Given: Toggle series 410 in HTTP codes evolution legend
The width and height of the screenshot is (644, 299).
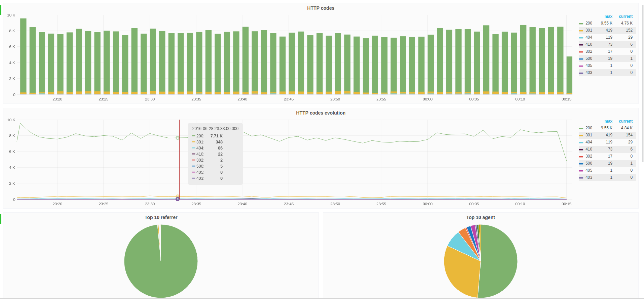Looking at the screenshot, I should (x=589, y=149).
